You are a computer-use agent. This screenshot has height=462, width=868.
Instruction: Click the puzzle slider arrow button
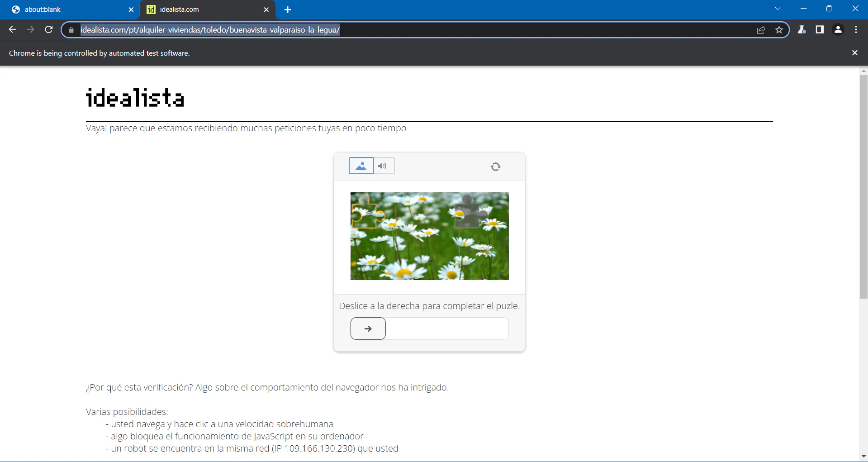pyautogui.click(x=368, y=328)
